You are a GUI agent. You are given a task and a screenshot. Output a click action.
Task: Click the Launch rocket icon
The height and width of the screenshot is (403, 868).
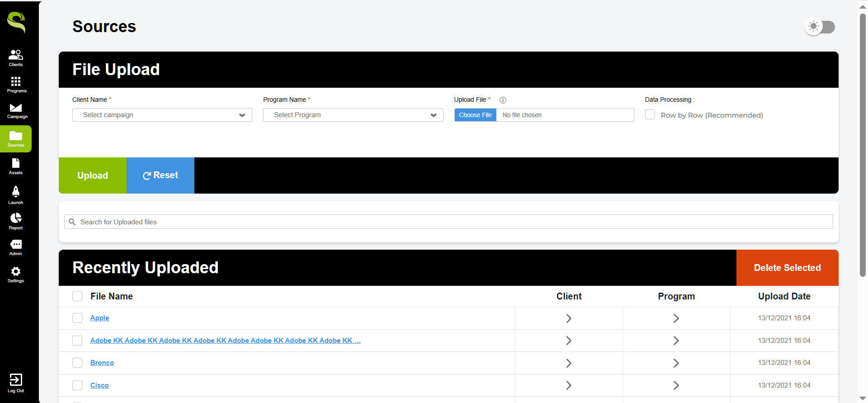coord(16,194)
